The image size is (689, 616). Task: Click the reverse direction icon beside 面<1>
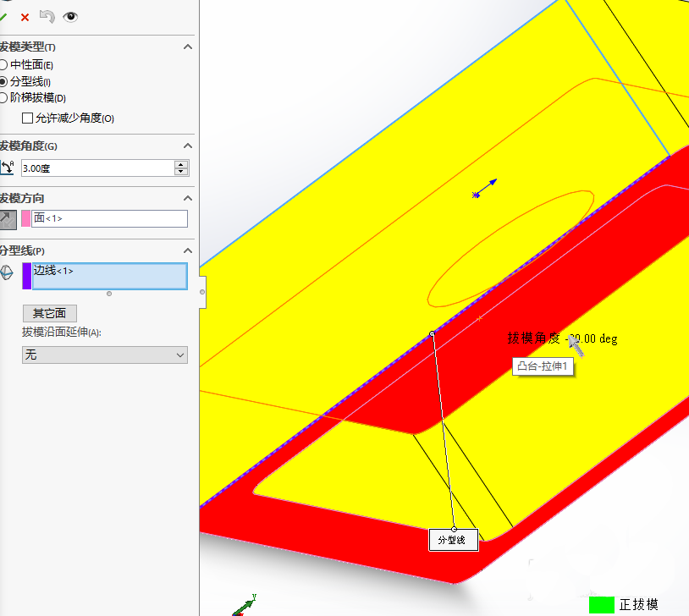point(8,219)
